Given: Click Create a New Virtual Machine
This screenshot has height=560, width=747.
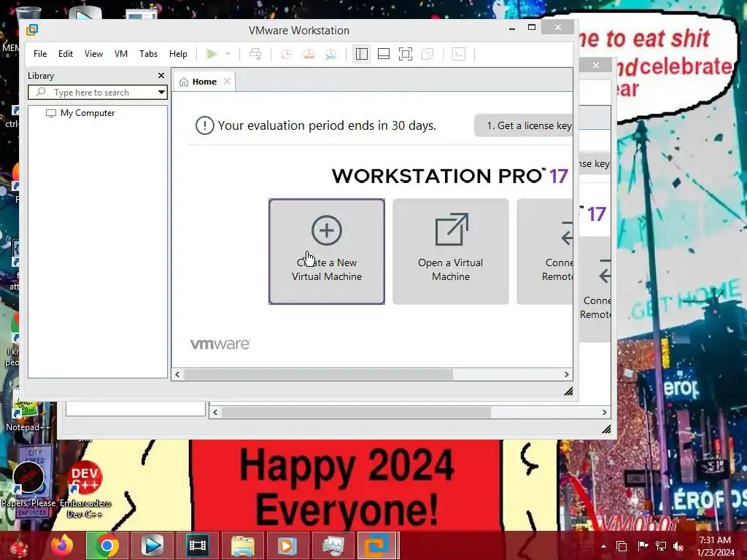Looking at the screenshot, I should pyautogui.click(x=327, y=252).
